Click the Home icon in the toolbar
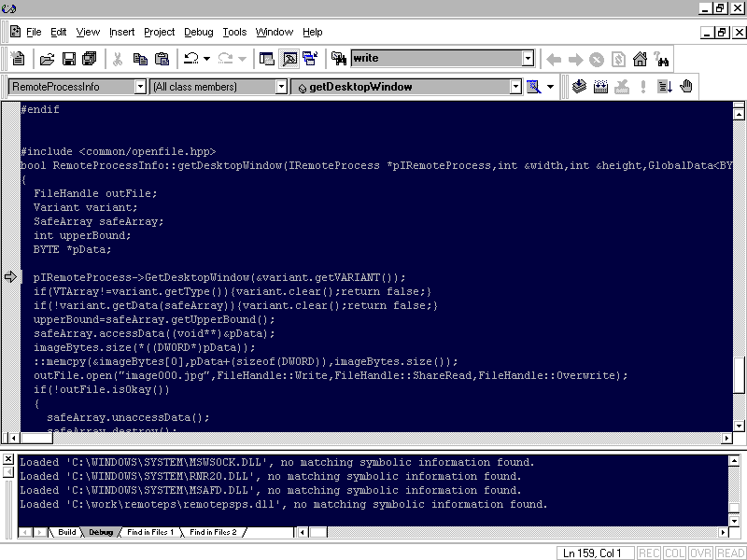 click(641, 59)
